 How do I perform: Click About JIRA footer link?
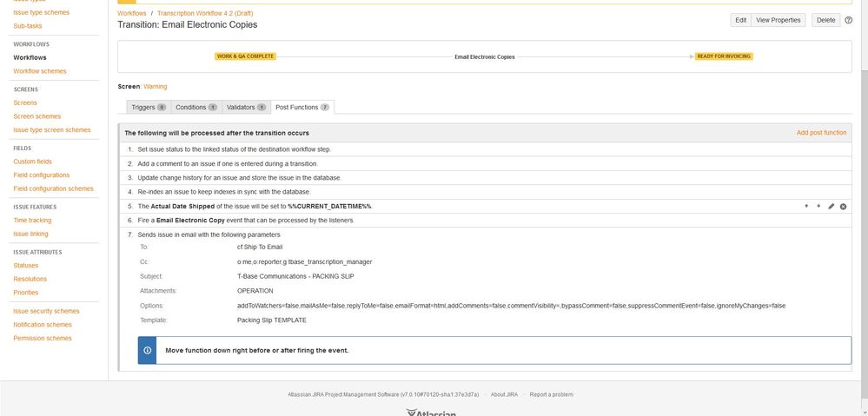click(504, 394)
